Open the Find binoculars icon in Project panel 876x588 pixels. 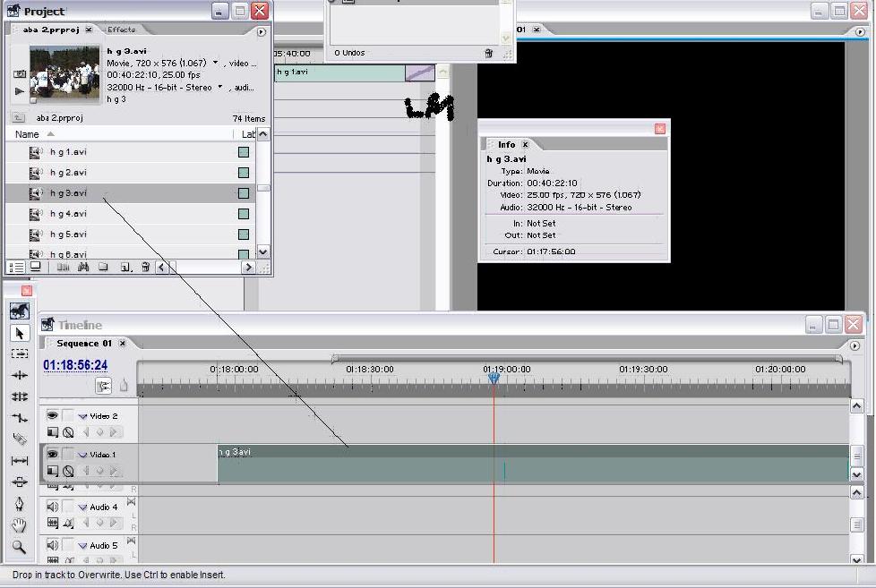click(83, 267)
